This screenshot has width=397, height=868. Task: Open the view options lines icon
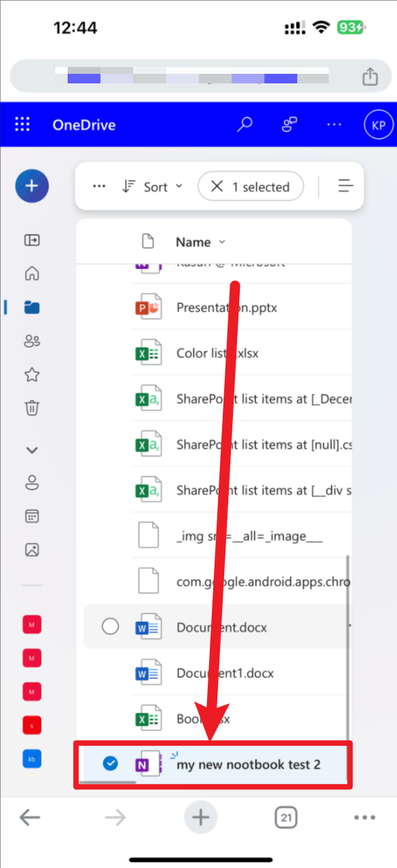346,186
